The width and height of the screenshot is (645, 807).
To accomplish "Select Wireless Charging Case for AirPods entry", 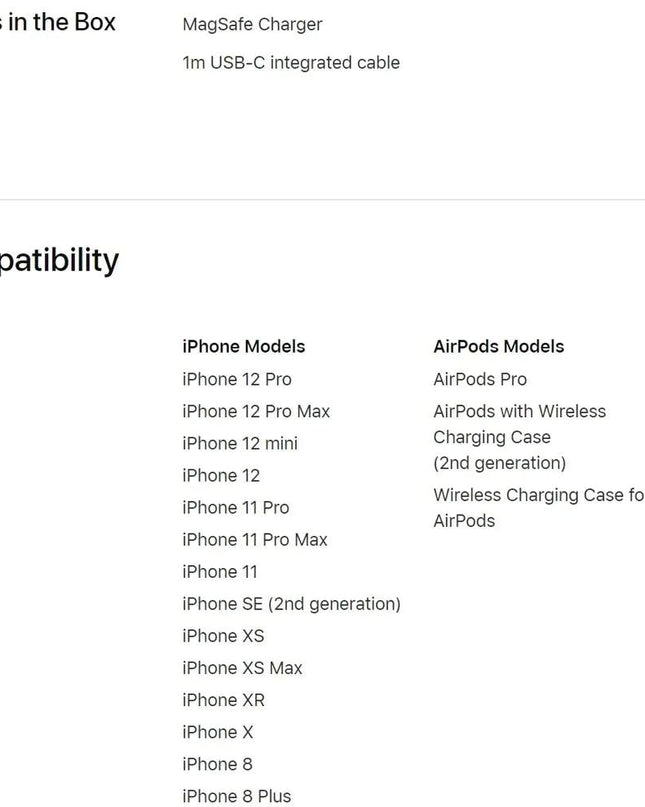I will (537, 507).
